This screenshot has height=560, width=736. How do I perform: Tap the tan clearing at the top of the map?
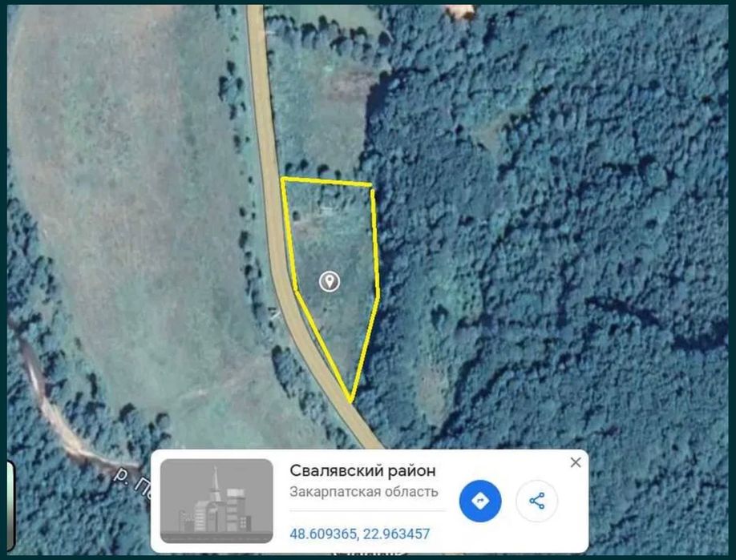click(x=460, y=11)
